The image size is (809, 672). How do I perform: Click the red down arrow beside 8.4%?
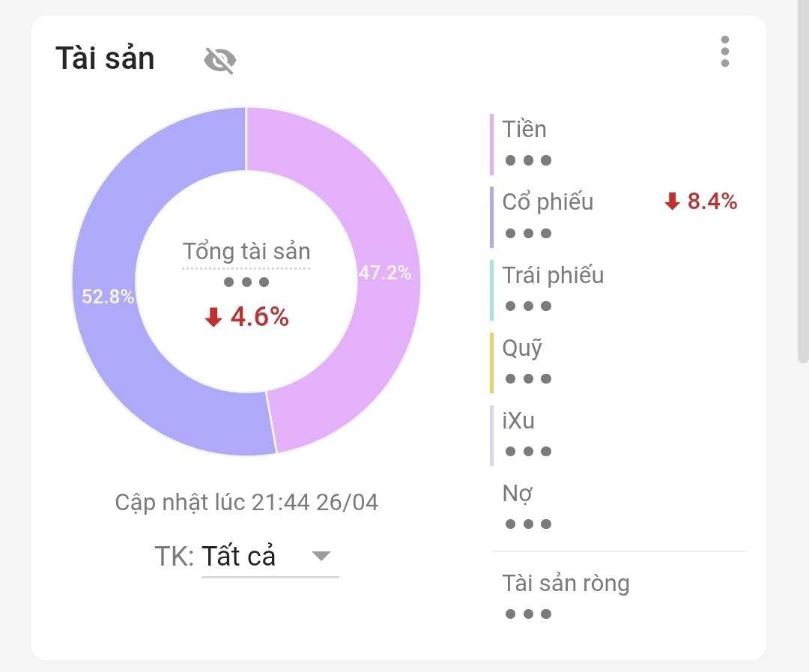[x=672, y=202]
